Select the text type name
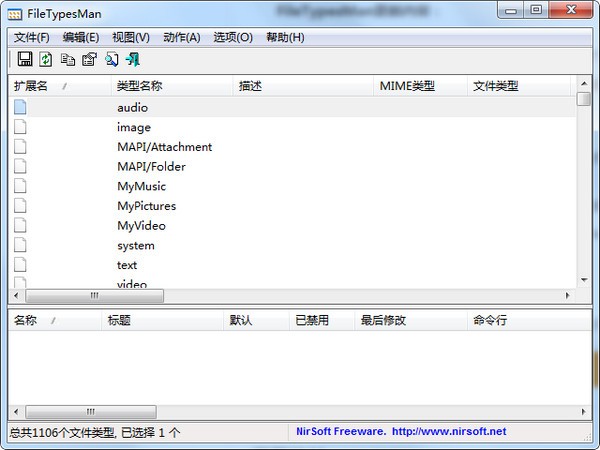 (x=127, y=265)
